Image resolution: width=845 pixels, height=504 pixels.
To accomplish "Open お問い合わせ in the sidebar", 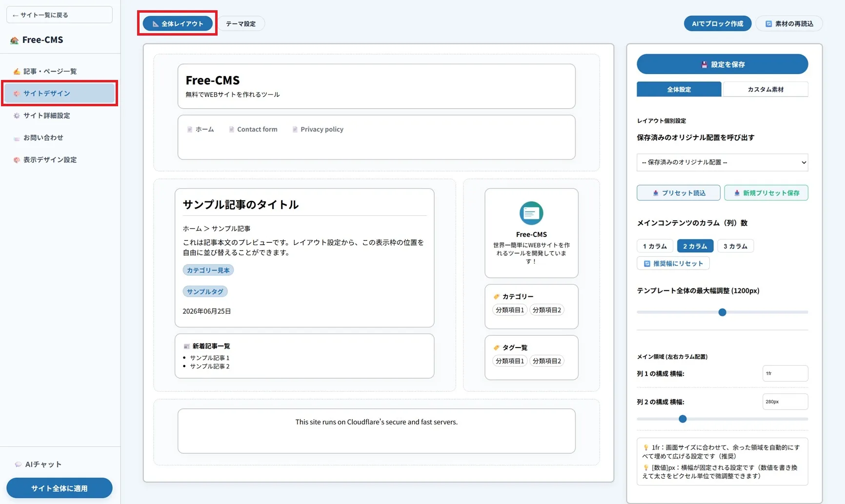I will (60, 138).
